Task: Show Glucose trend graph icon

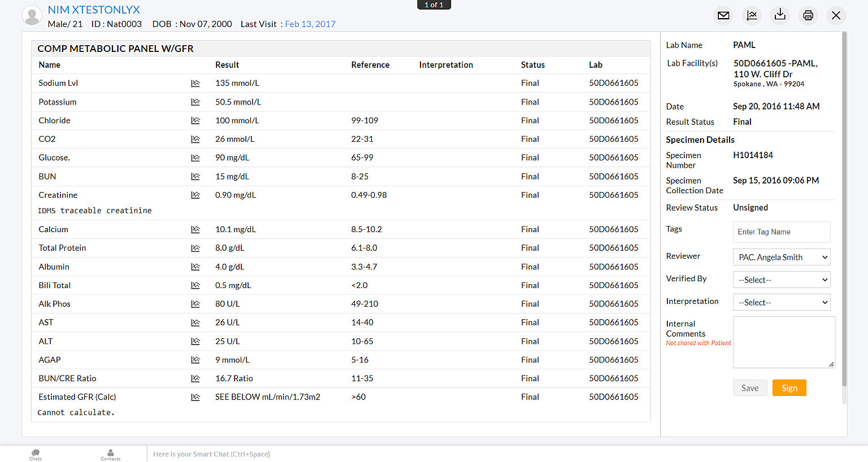Action: click(x=196, y=158)
